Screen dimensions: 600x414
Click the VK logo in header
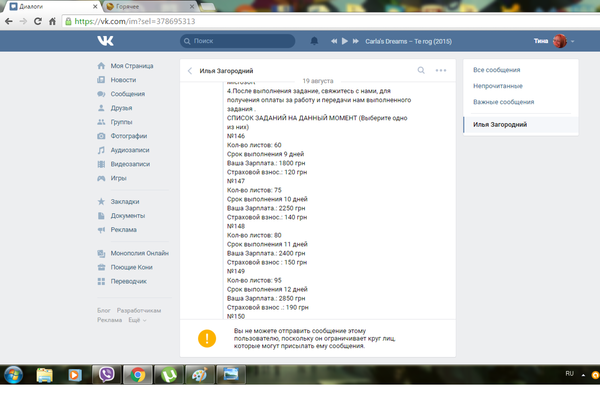[x=106, y=41]
